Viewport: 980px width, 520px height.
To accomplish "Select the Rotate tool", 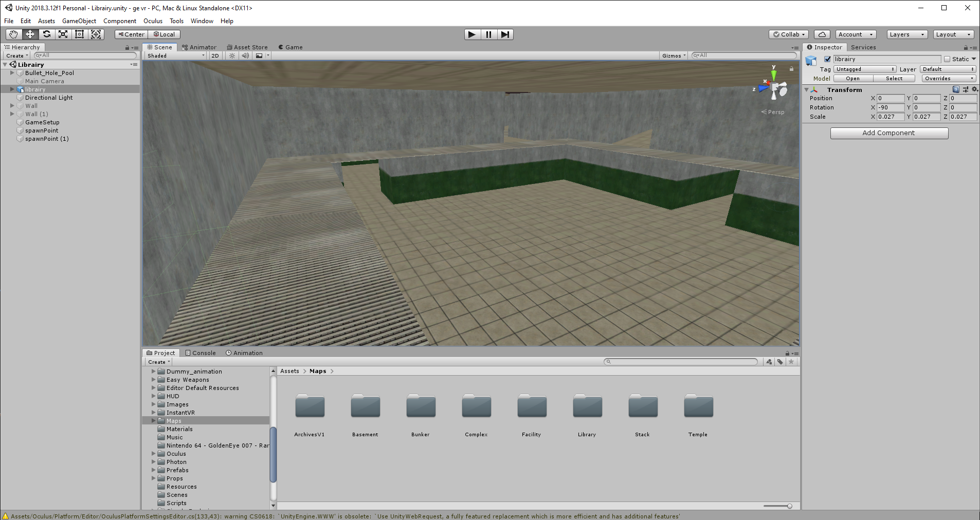I will [47, 34].
